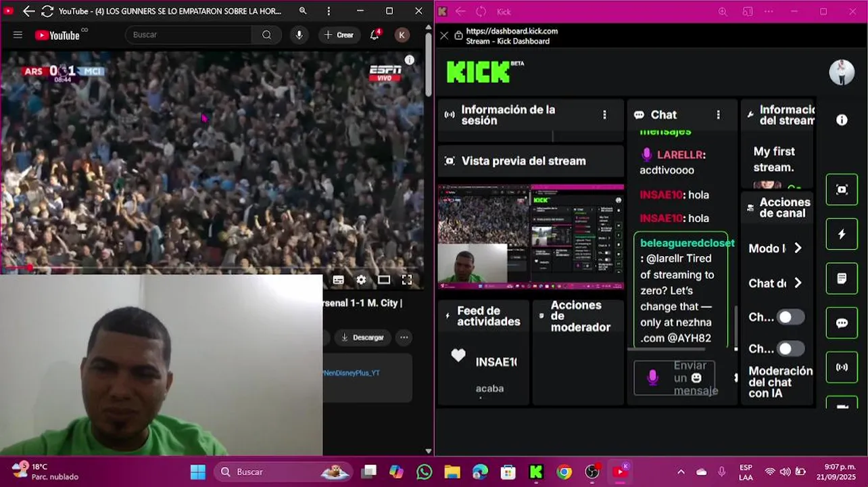Toggle the first Ch... switch
Viewport: 868px width, 487px height.
(x=790, y=317)
